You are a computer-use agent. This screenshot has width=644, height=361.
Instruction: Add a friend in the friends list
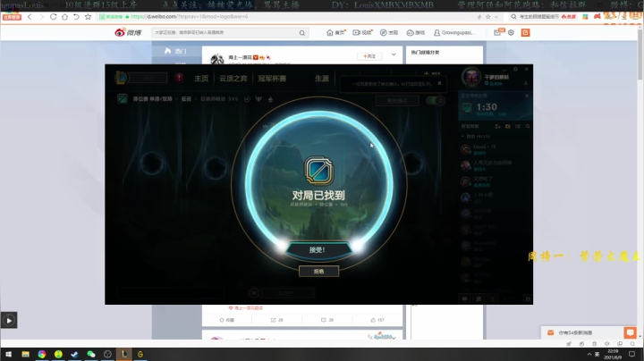(498, 126)
